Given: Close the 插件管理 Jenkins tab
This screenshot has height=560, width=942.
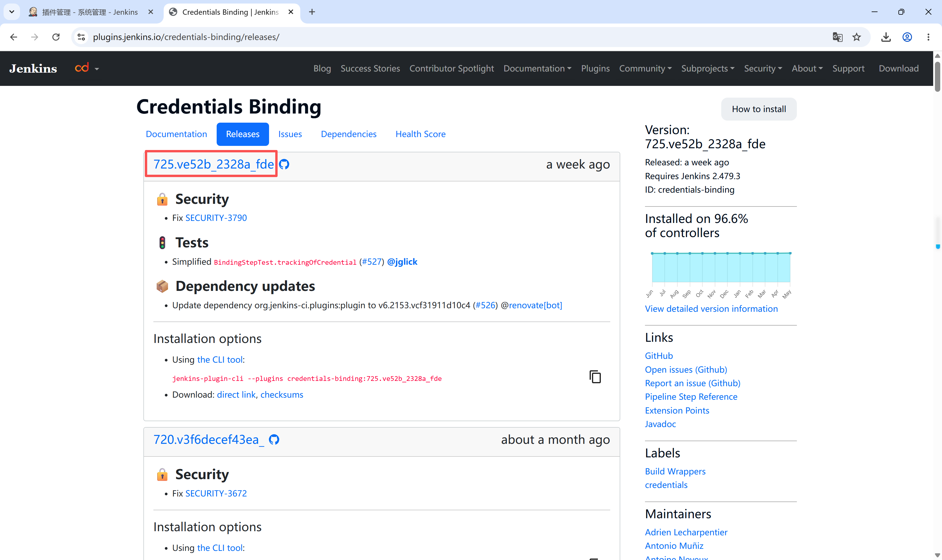Looking at the screenshot, I should click(151, 12).
